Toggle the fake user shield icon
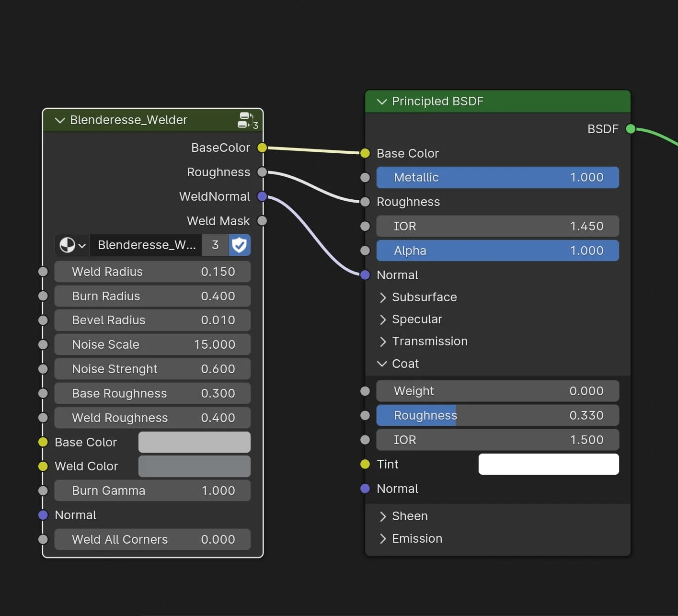Screen dimensions: 678x616 point(239,245)
